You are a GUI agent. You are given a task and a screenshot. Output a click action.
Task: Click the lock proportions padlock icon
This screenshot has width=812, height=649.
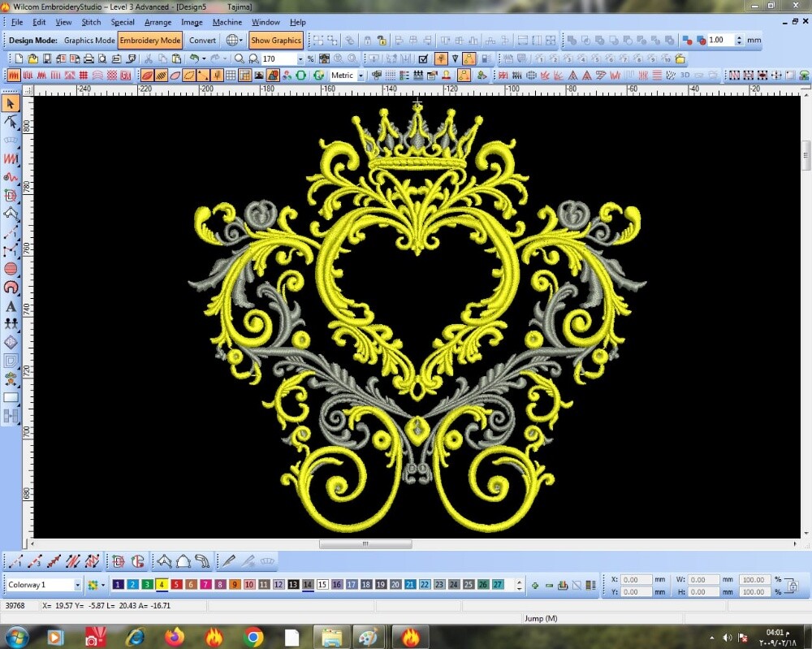[793, 586]
